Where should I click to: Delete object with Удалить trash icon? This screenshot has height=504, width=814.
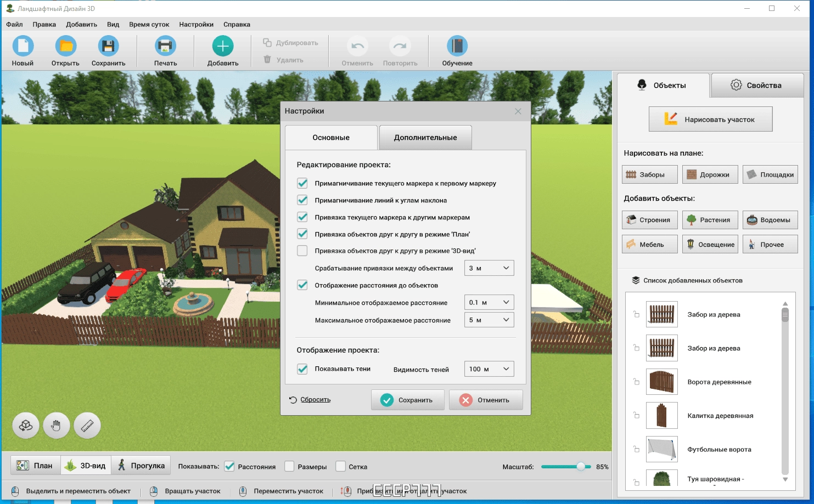(x=267, y=59)
